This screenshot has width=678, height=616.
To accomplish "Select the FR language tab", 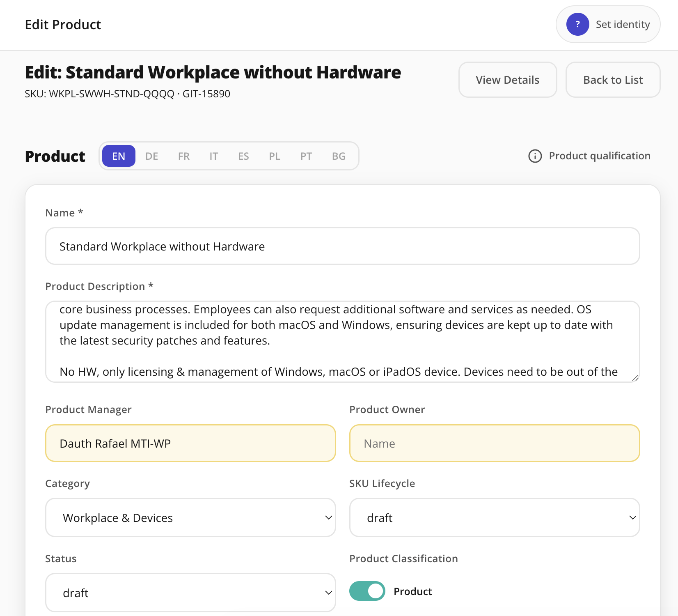I will pyautogui.click(x=184, y=156).
